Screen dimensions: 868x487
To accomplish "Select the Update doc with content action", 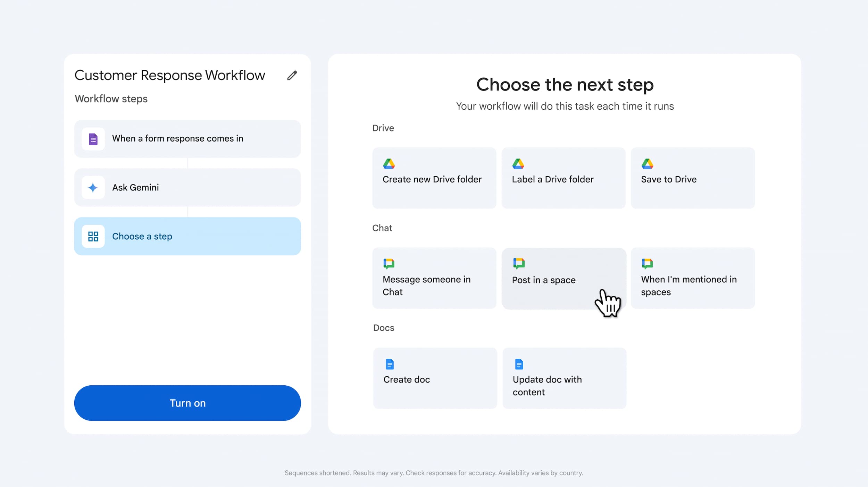I will (x=564, y=378).
